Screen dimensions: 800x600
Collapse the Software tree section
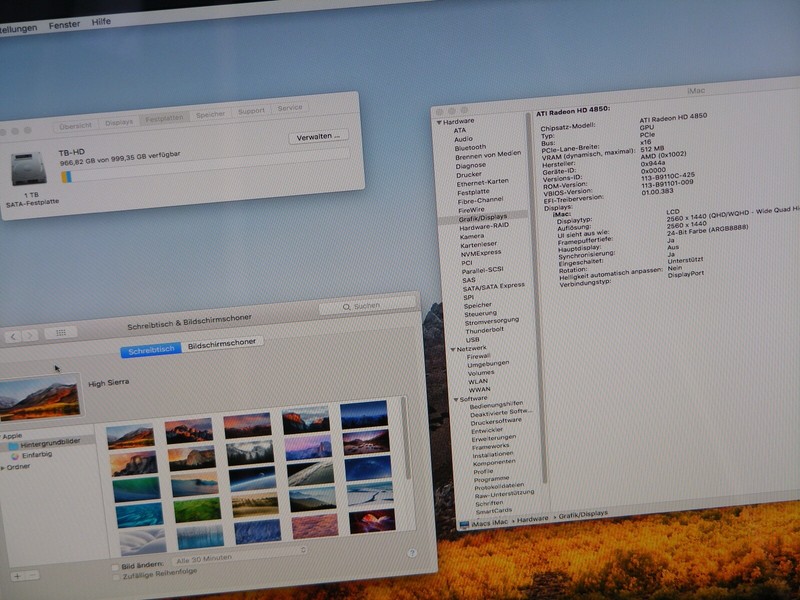click(x=456, y=399)
